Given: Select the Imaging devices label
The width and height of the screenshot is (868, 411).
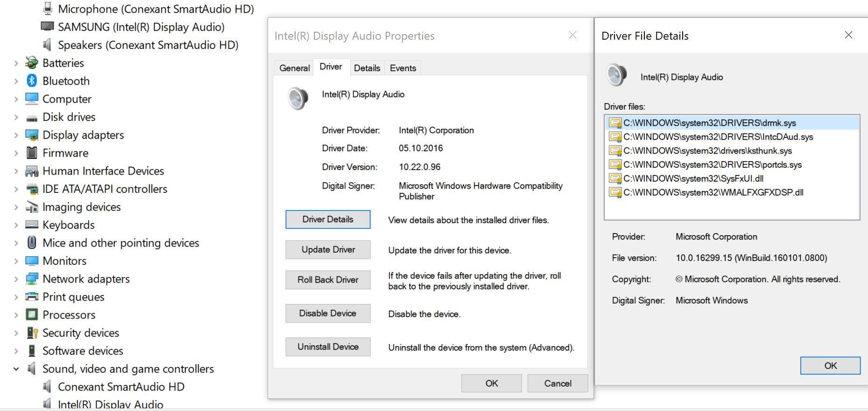Looking at the screenshot, I should 82,207.
